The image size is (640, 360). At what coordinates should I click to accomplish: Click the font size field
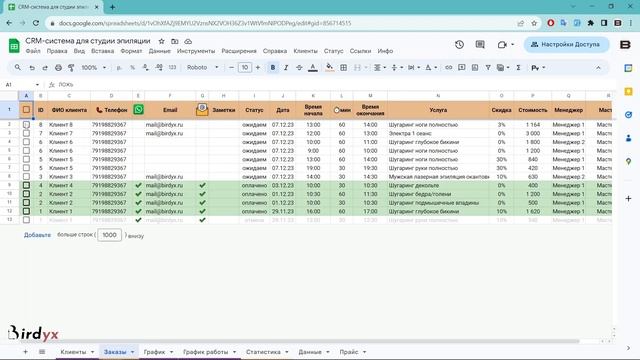[x=244, y=68]
